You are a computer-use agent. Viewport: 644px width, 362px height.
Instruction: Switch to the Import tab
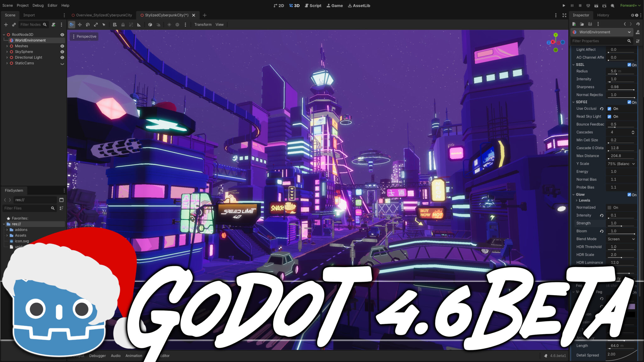pyautogui.click(x=29, y=15)
